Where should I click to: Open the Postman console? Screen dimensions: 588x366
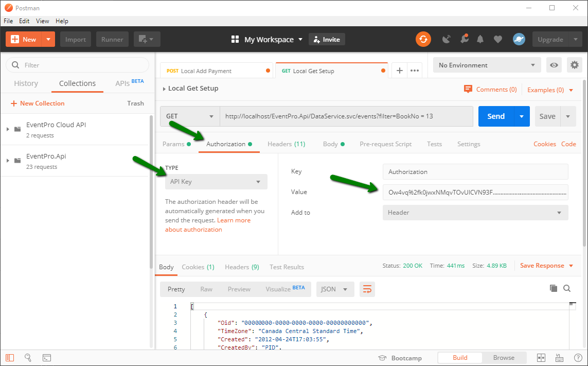[x=46, y=358]
